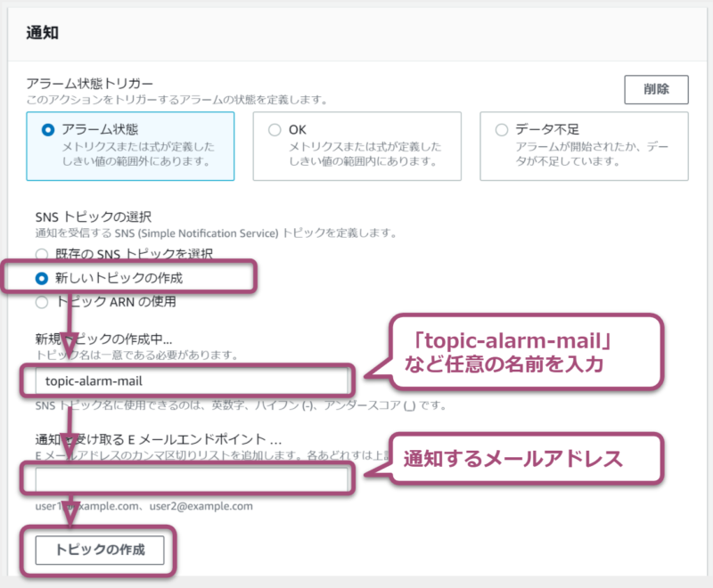Click the 通知するメールアドレス annotation callout
The height and width of the screenshot is (588, 713).
click(524, 460)
